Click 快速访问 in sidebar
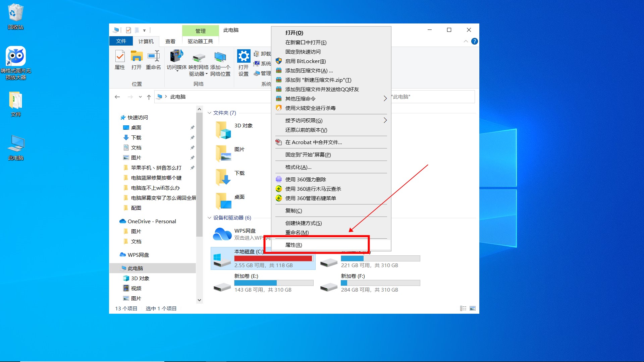 click(x=139, y=117)
